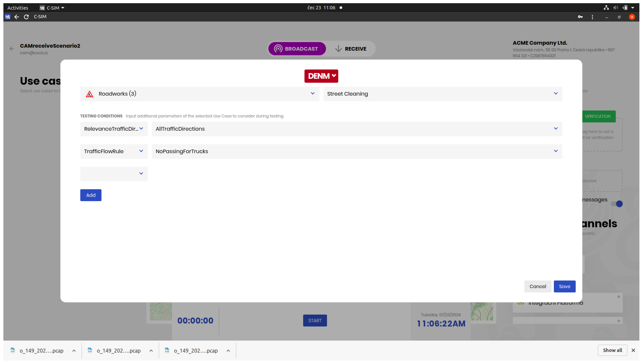The height and width of the screenshot is (364, 642).
Task: Click the browser back arrow icon
Action: point(17,17)
